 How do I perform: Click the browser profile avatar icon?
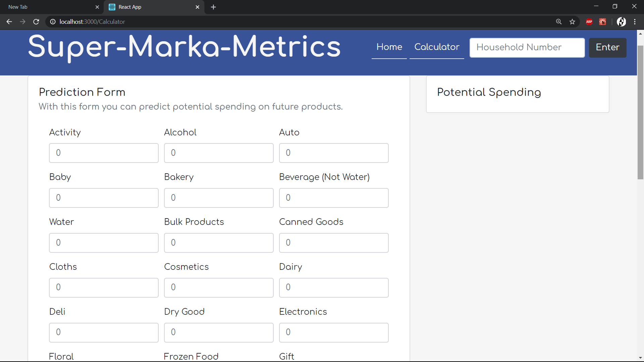[621, 22]
